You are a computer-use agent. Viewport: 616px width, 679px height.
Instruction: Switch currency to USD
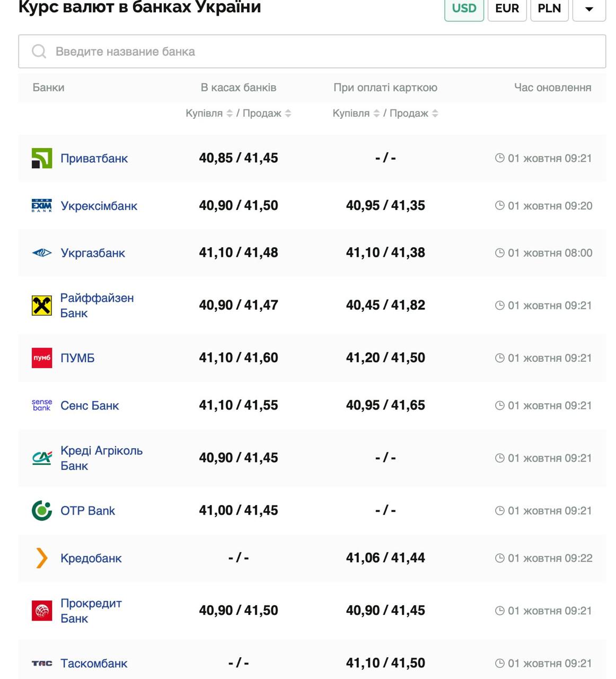tap(464, 9)
